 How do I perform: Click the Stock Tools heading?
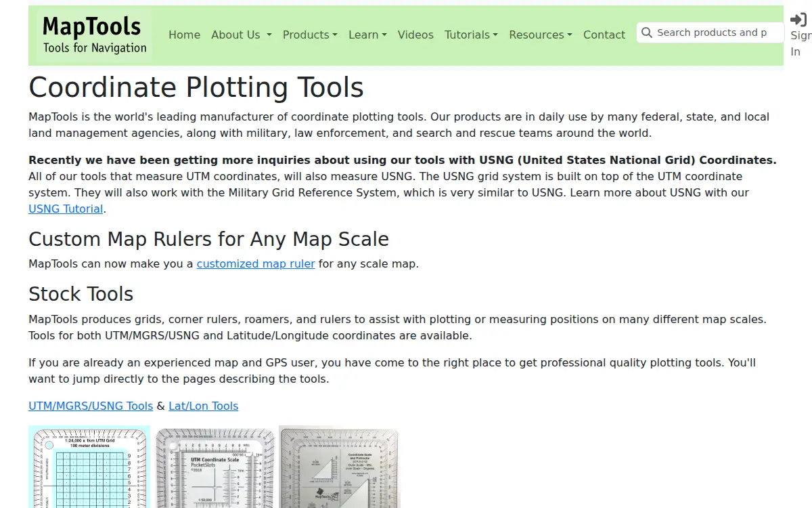[x=81, y=294]
